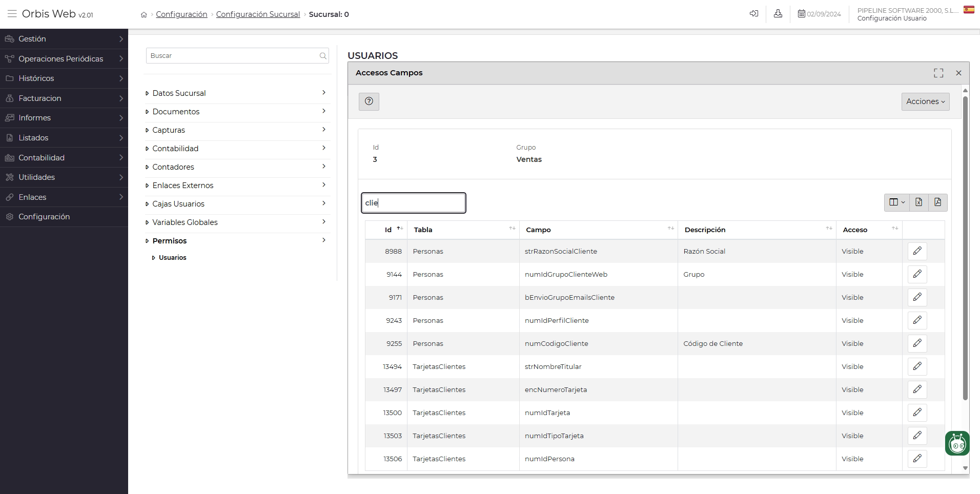Viewport: 980px width, 494px height.
Task: Close the Accesos Campos panel
Action: point(958,73)
